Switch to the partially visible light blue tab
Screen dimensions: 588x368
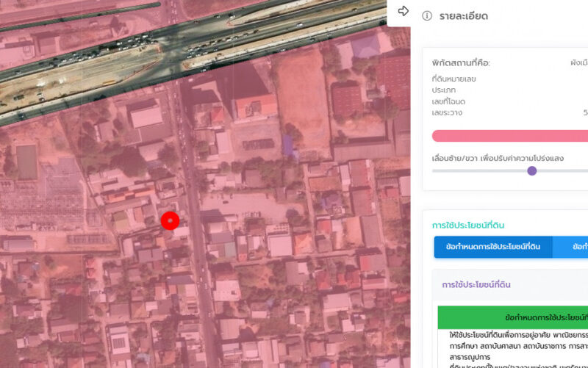570,248
